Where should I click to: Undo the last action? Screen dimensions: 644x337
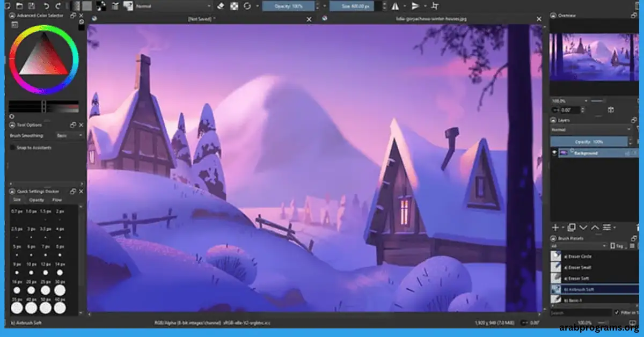coord(46,6)
